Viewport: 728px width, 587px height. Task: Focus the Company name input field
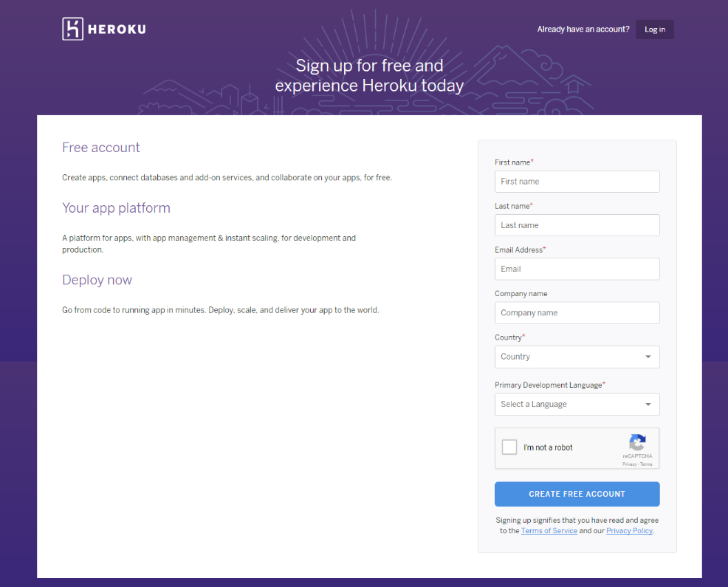click(x=577, y=312)
